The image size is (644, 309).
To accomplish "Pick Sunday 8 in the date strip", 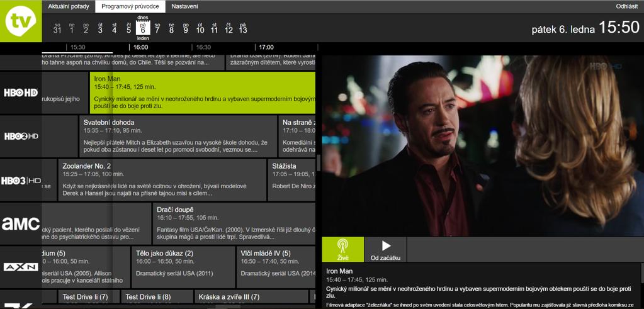I will (171, 28).
